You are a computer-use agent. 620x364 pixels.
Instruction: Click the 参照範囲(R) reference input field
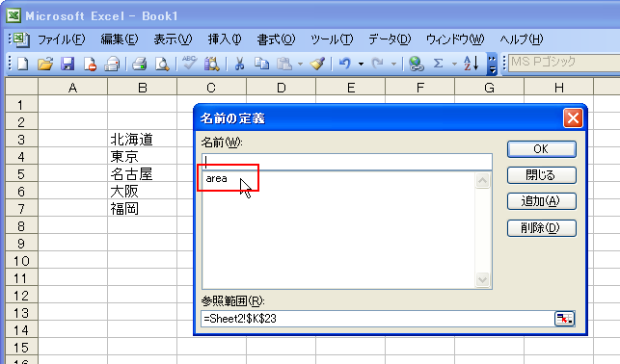pos(378,319)
